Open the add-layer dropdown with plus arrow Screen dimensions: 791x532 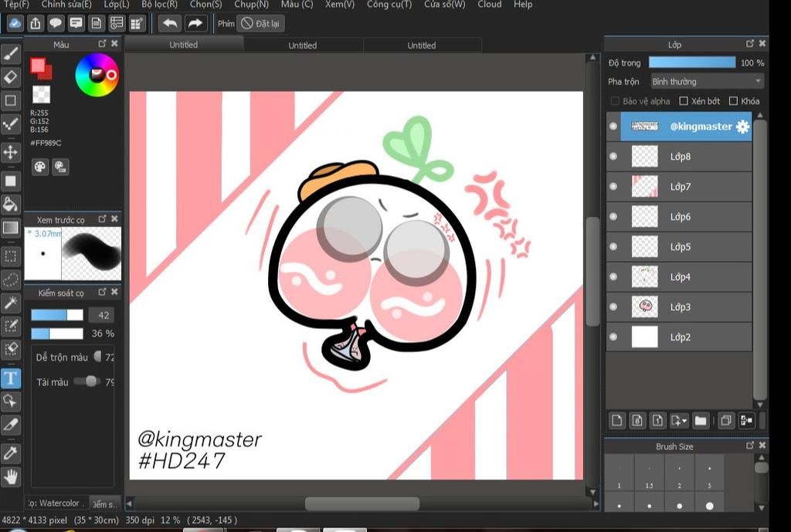coord(679,421)
